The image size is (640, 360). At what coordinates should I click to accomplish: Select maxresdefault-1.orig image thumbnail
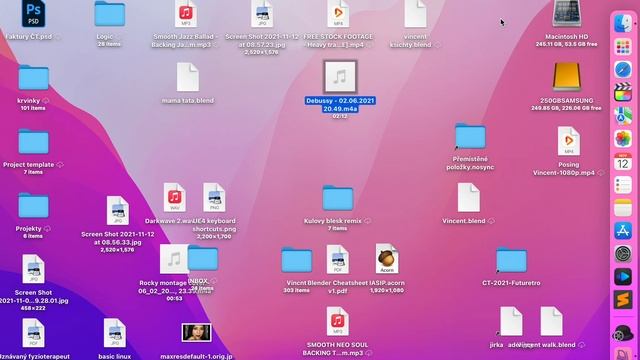[196, 333]
